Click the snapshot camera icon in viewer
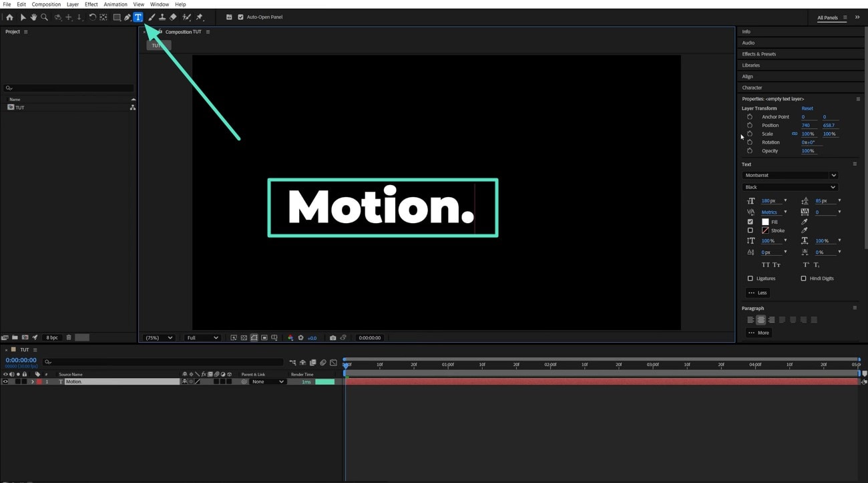The height and width of the screenshot is (483, 868). [x=333, y=338]
